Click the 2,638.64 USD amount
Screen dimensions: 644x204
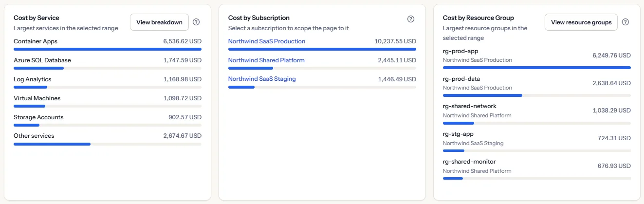[x=611, y=83]
